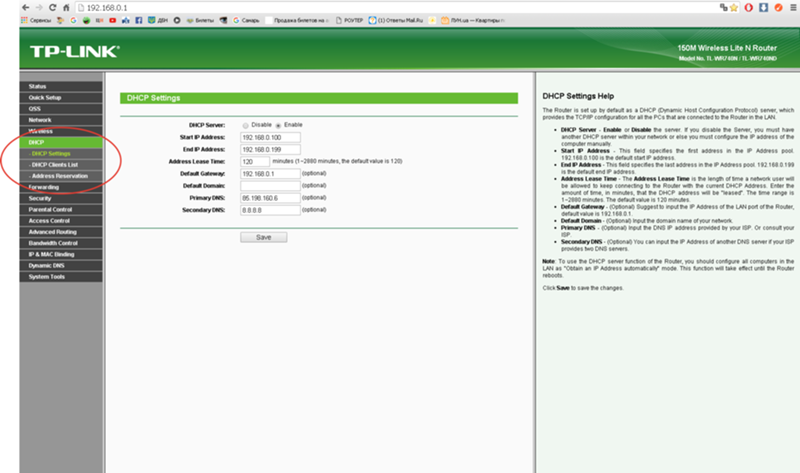
Task: Open the Google G bookmark icon
Action: (x=73, y=20)
